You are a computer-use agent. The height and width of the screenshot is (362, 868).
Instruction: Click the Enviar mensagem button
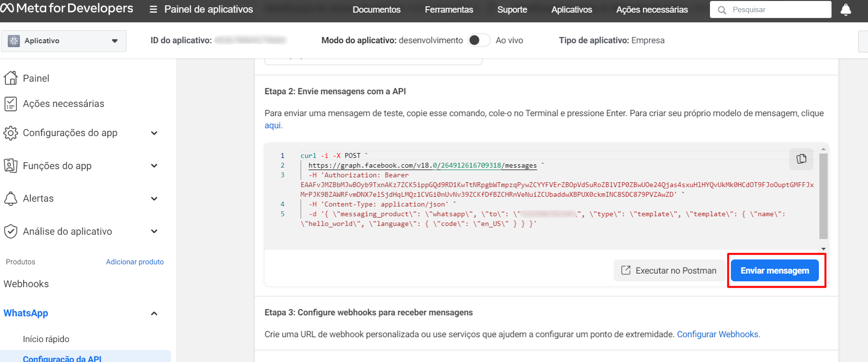click(x=775, y=271)
